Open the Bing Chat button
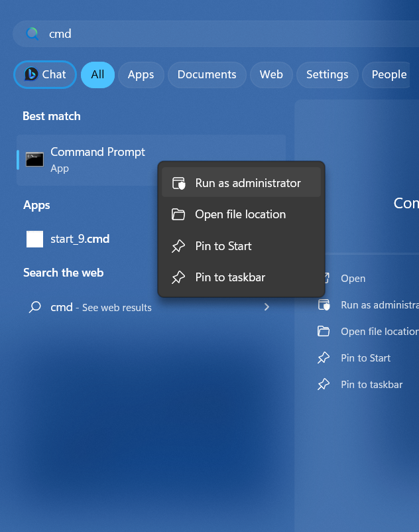Screen dimensions: 419x532 pos(45,75)
